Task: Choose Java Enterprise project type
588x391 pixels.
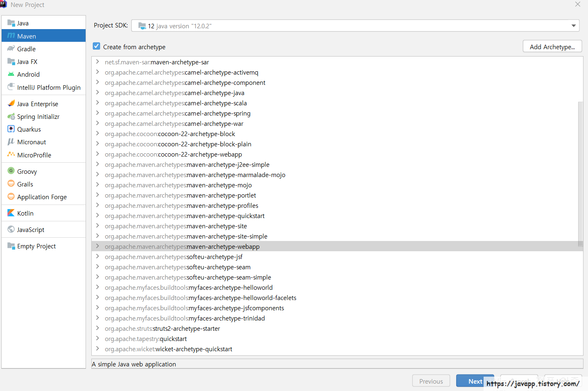Action: tap(44, 104)
